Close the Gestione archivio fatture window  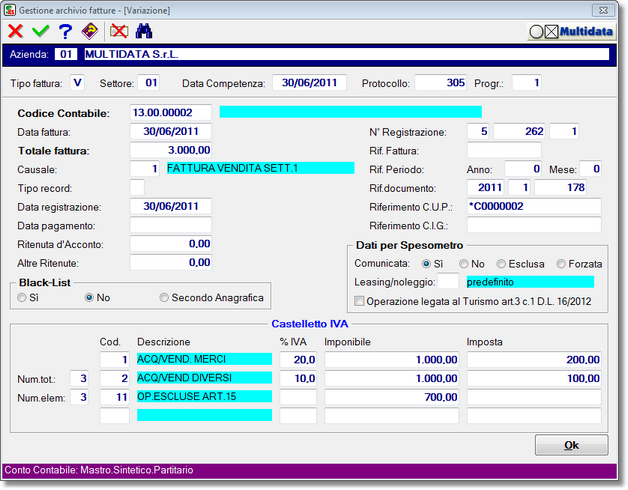(603, 10)
